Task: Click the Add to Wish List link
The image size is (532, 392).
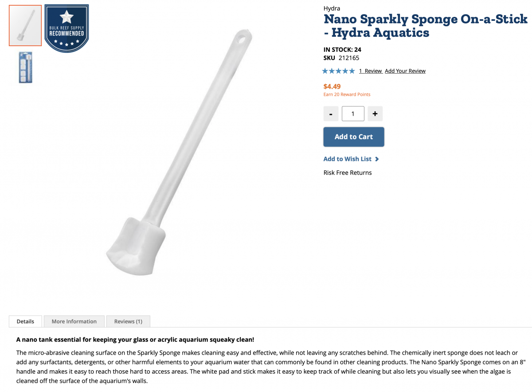Action: [348, 159]
